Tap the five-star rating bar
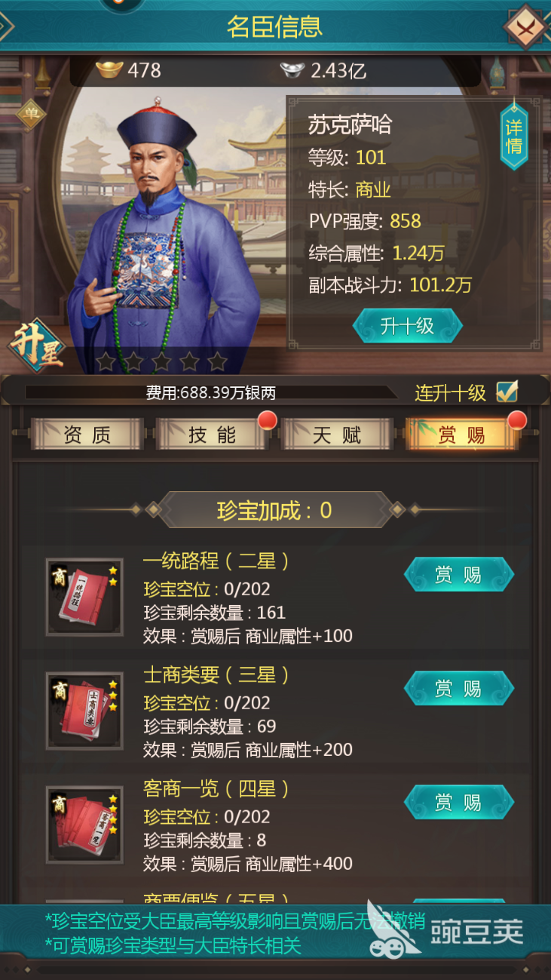This screenshot has width=551, height=980. [x=162, y=361]
